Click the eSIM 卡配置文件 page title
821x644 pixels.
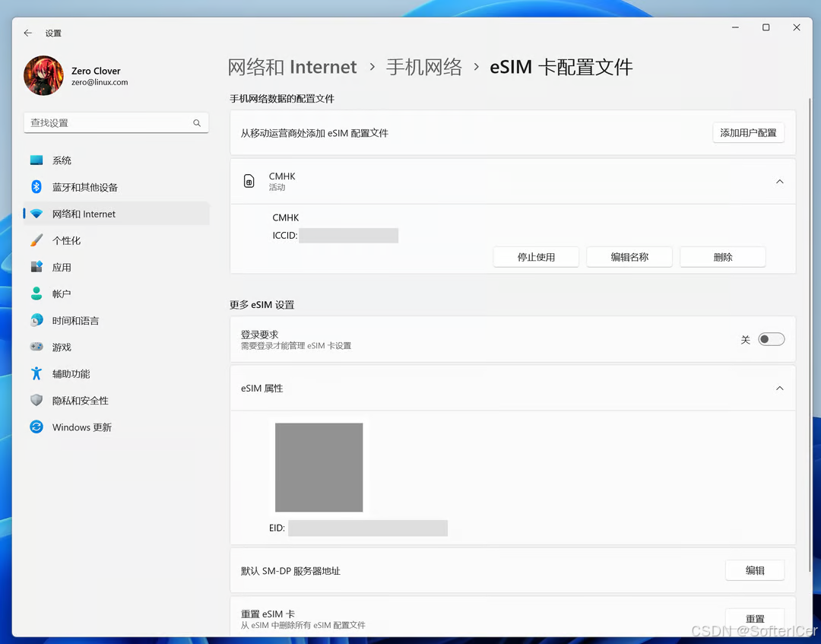(x=561, y=67)
